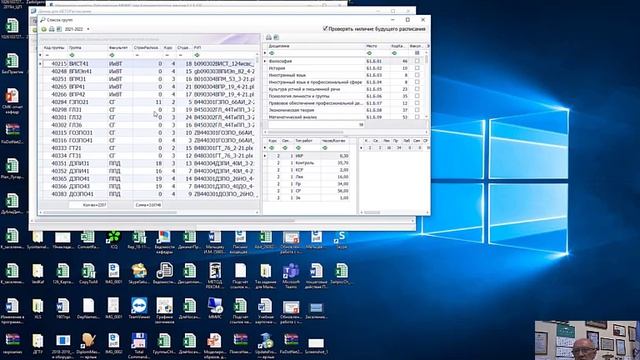Click the Курс column header in the groups grid
Viewport: 640px width, 360px height.
168,48
